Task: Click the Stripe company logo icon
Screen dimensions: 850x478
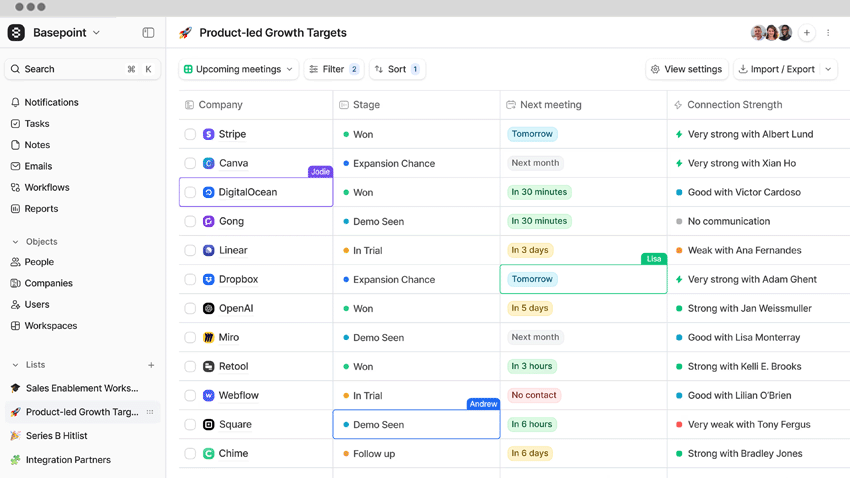Action: pos(208,134)
